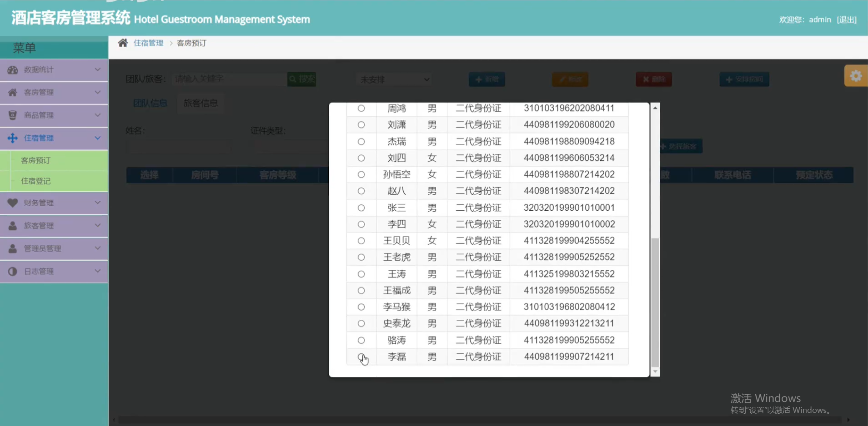
Task: Choose 李马猴 with the radio button
Action: 361,307
